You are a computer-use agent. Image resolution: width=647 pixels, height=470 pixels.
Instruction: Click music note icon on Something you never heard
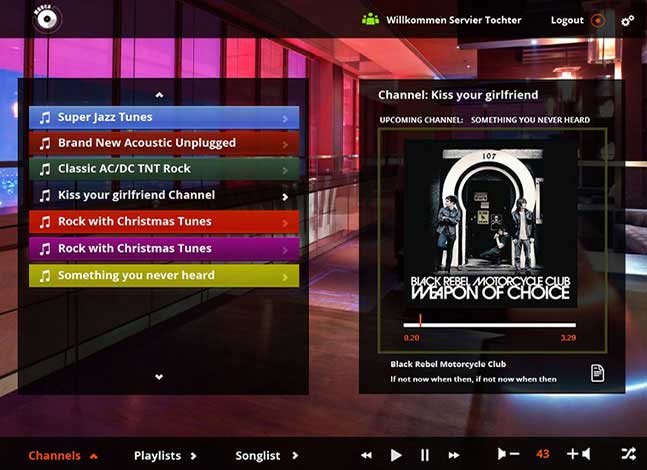point(45,276)
